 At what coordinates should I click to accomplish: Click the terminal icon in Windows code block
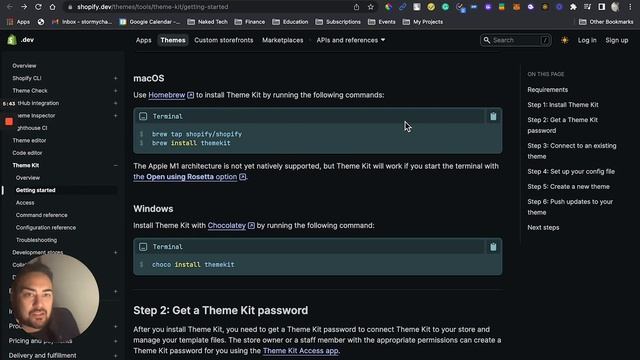coord(143,247)
